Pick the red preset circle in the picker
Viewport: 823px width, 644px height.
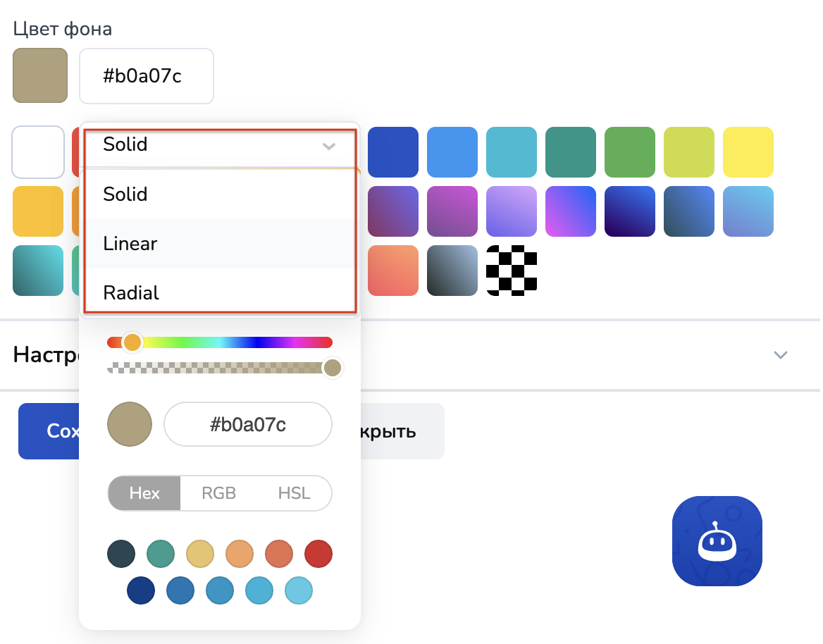click(x=318, y=555)
